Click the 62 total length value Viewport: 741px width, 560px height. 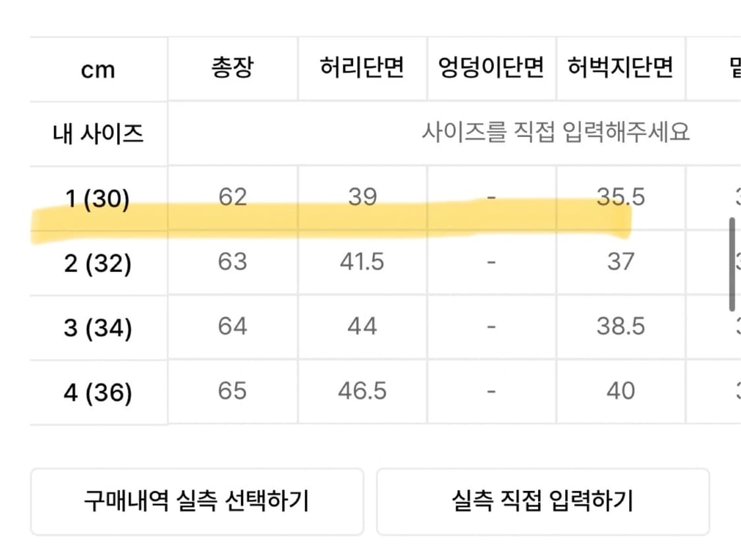pos(233,196)
